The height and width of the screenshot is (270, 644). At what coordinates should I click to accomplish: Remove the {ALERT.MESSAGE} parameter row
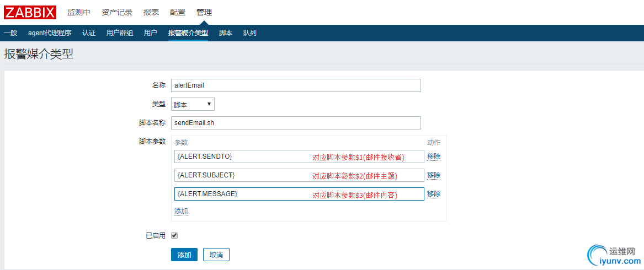(x=434, y=194)
